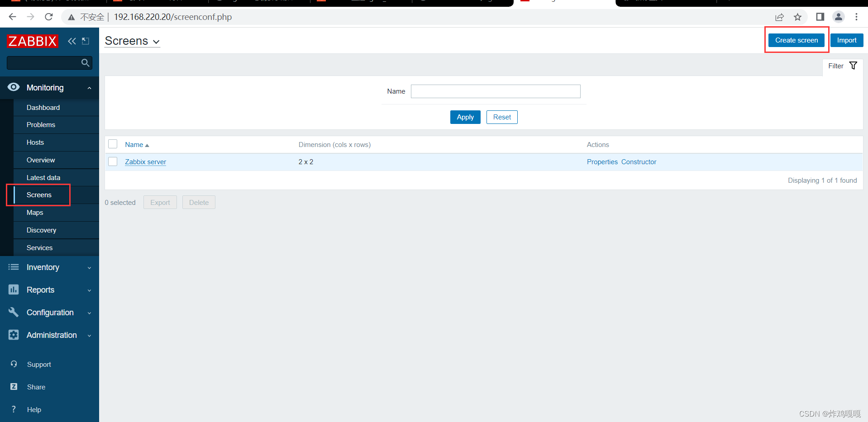Open the Inventory section icon

pos(13,267)
